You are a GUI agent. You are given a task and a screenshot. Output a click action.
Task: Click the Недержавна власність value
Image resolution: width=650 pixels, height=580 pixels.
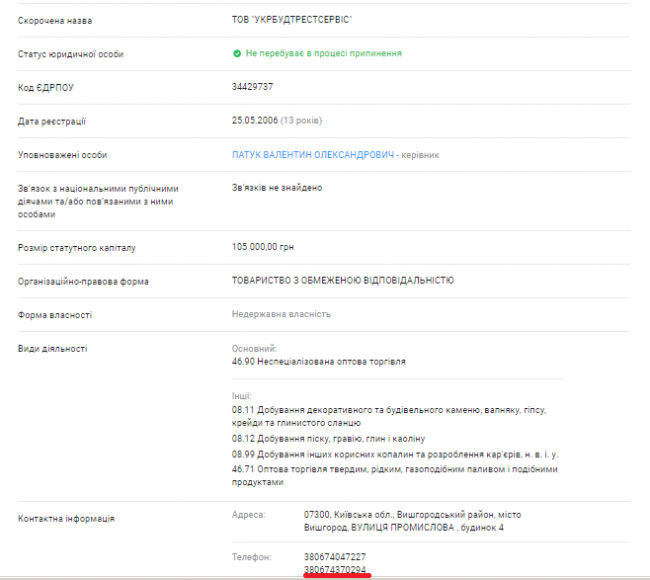click(x=281, y=314)
